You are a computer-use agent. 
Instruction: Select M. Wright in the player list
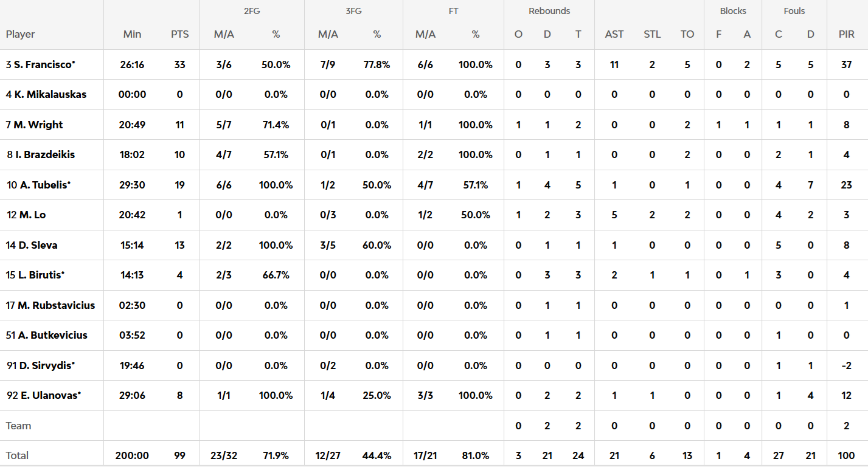pyautogui.click(x=38, y=125)
